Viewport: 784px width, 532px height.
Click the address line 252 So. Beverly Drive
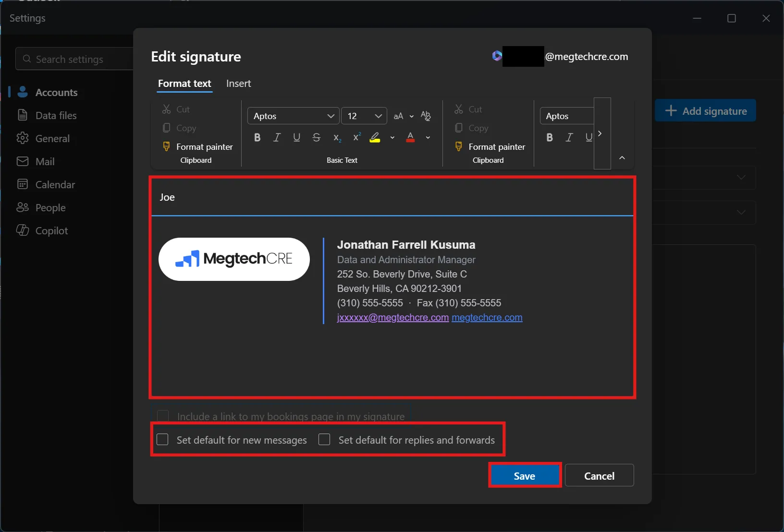pyautogui.click(x=402, y=274)
